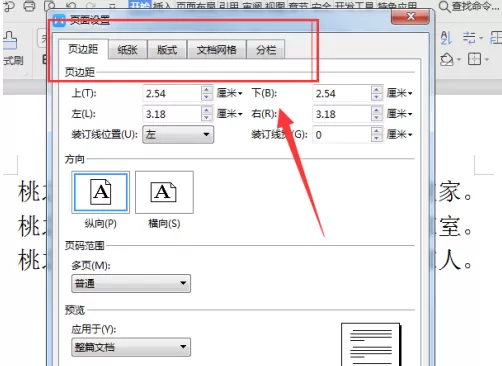Open the 开发工具 ribbon tab
The height and width of the screenshot is (366, 502).
click(355, 6)
